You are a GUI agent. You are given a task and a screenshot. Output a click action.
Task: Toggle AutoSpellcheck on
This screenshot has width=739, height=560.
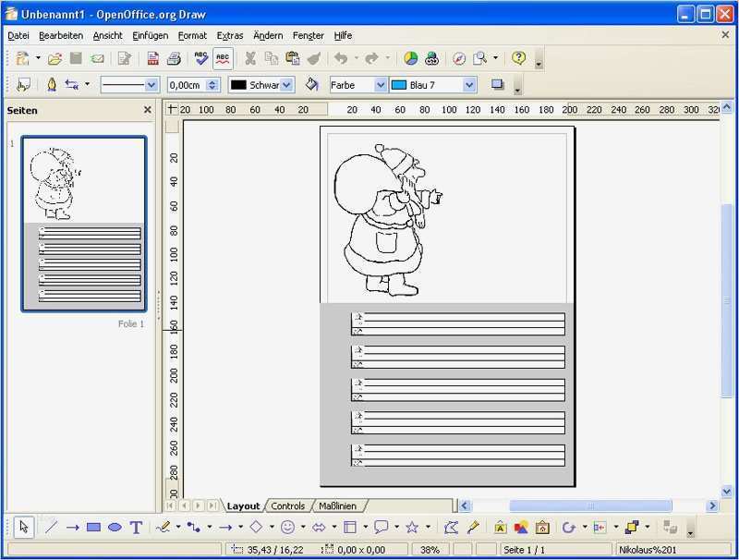[222, 57]
